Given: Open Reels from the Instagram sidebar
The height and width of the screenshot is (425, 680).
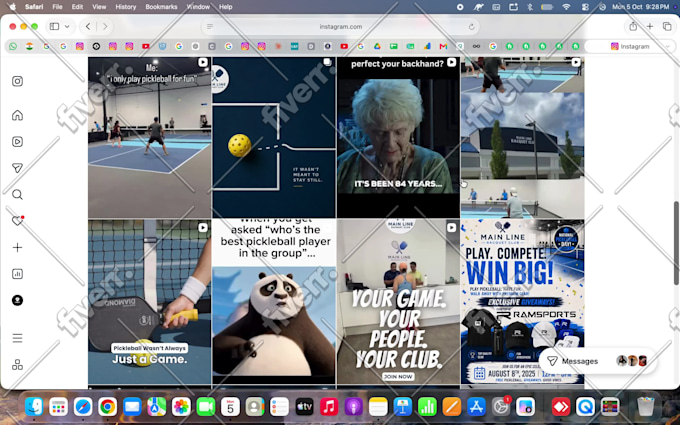Looking at the screenshot, I should tap(17, 142).
